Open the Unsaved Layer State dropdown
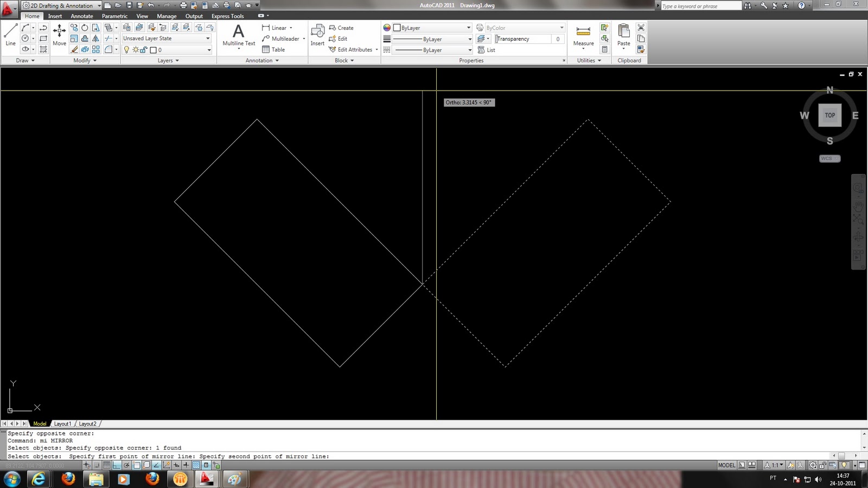This screenshot has height=488, width=868. coord(208,38)
